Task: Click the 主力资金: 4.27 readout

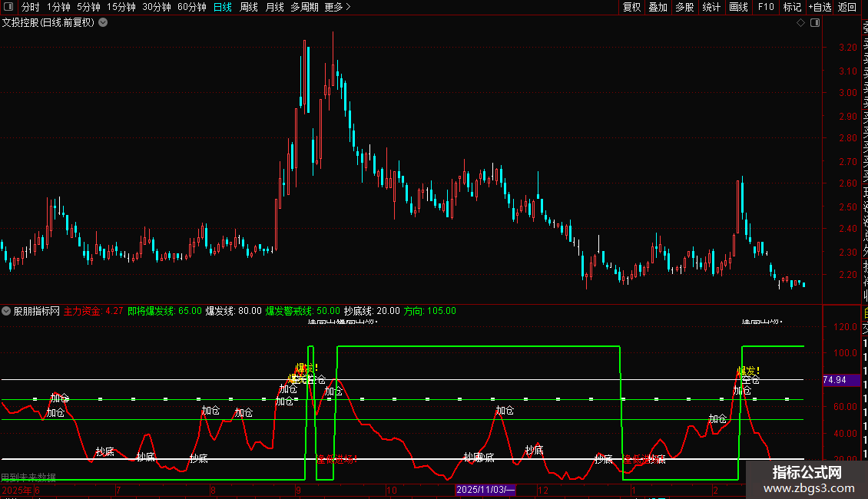Action: coord(93,311)
